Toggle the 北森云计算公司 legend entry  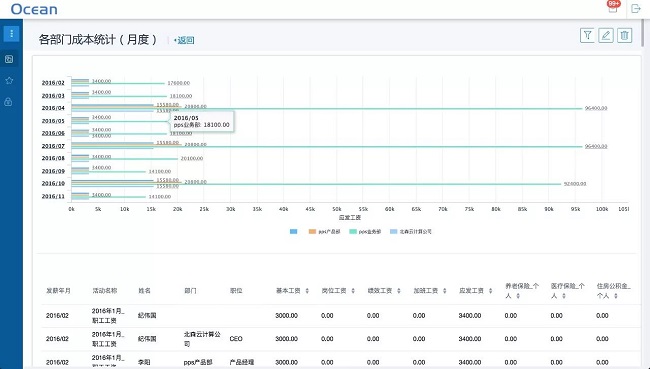(411, 232)
